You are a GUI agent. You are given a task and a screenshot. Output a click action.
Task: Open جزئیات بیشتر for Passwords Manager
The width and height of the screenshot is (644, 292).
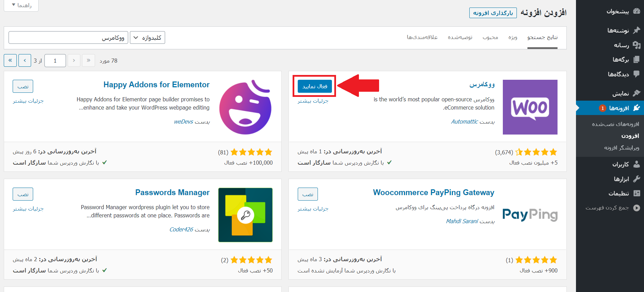pos(28,208)
